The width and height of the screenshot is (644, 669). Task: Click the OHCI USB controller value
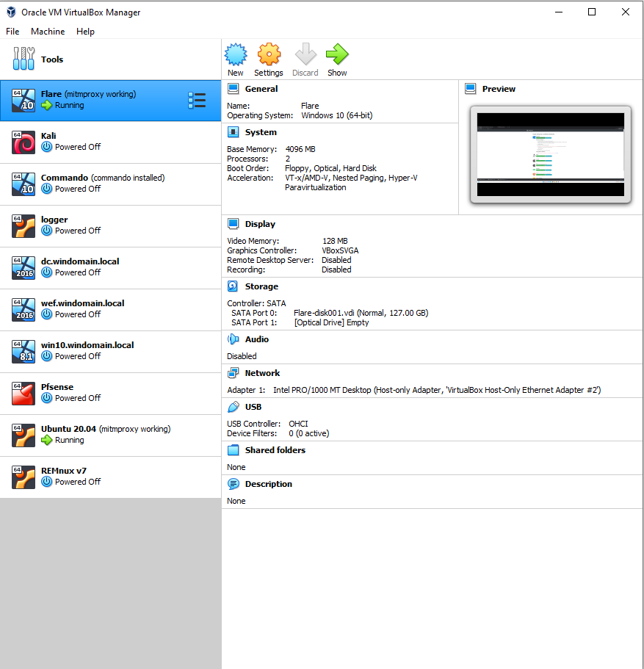coord(298,424)
